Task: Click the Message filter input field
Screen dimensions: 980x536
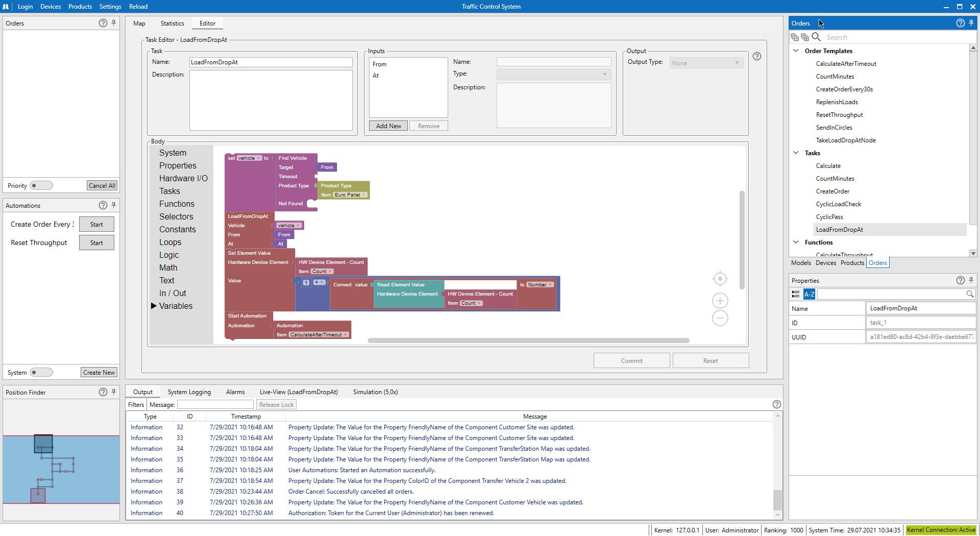Action: (215, 404)
